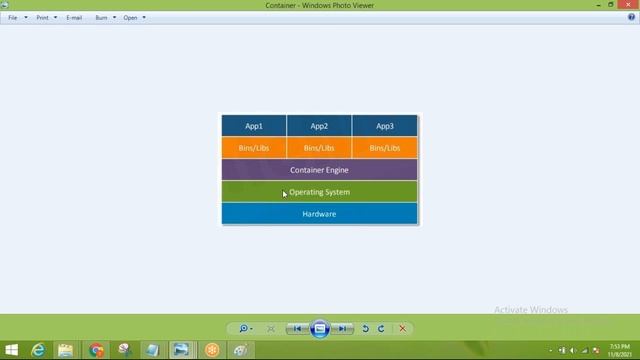
Task: Expand the Print dropdown arrow
Action: click(55, 18)
